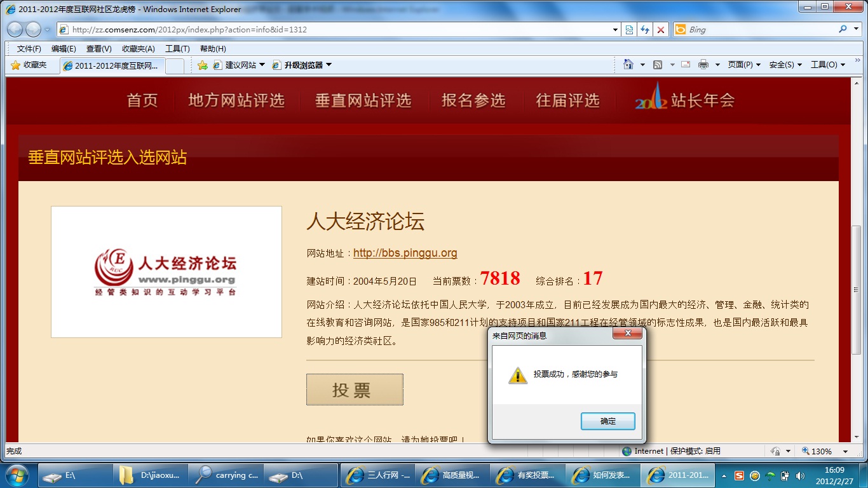Screen dimensions: 868x488
Task: Click the browser Forward arrow button
Action: tap(33, 29)
